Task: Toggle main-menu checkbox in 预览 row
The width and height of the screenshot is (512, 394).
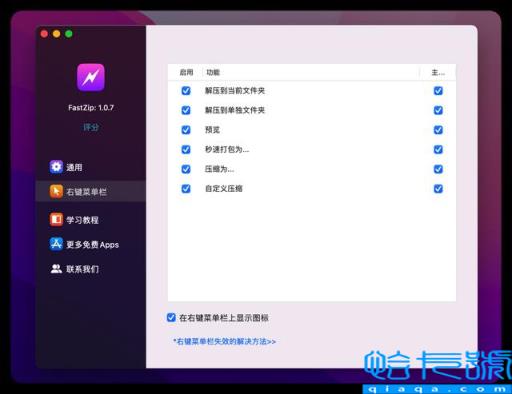Action: tap(438, 130)
